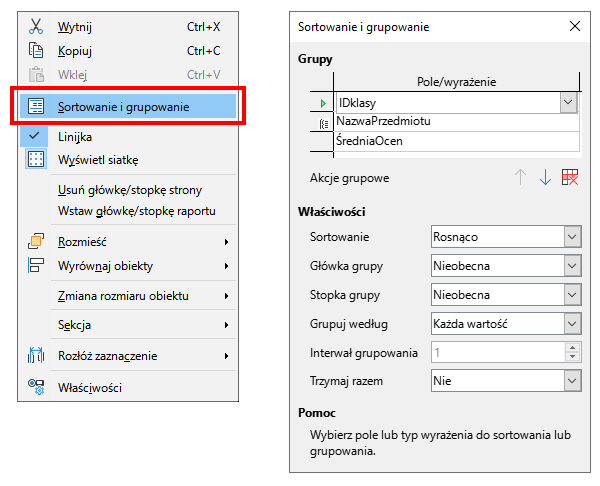Screen dimensions: 600x486
Task: Open the Sortowanie Rosnąco dropdown
Action: click(506, 237)
